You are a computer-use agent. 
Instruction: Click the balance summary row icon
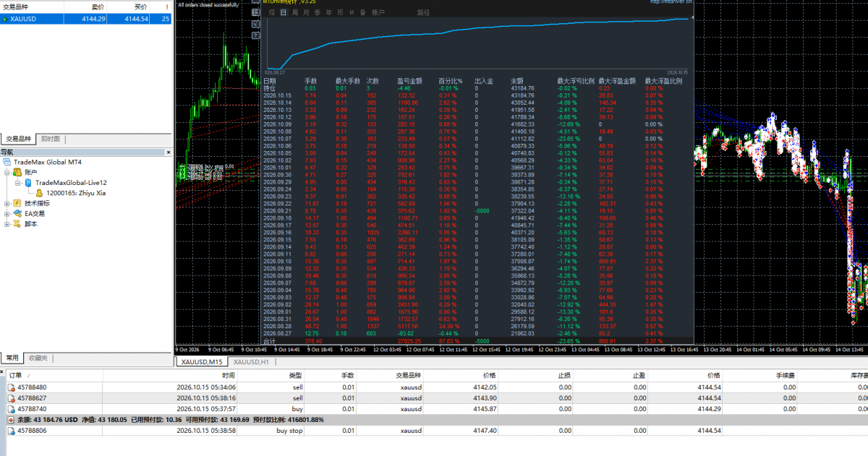[x=11, y=420]
